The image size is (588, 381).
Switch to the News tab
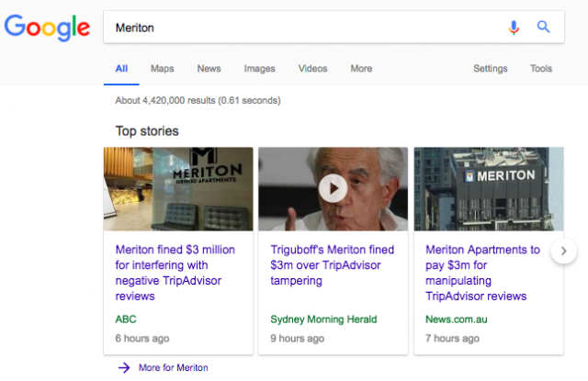[x=209, y=69]
